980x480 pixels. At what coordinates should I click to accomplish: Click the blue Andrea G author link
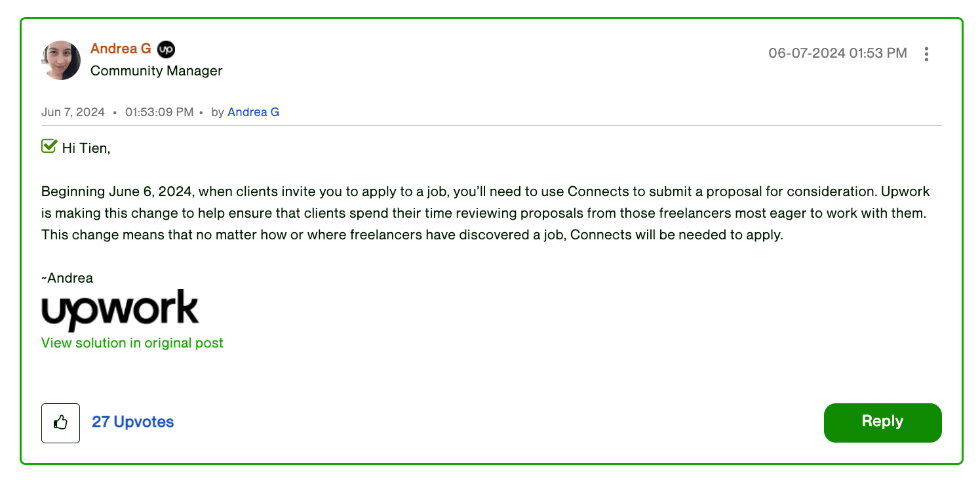pos(253,112)
